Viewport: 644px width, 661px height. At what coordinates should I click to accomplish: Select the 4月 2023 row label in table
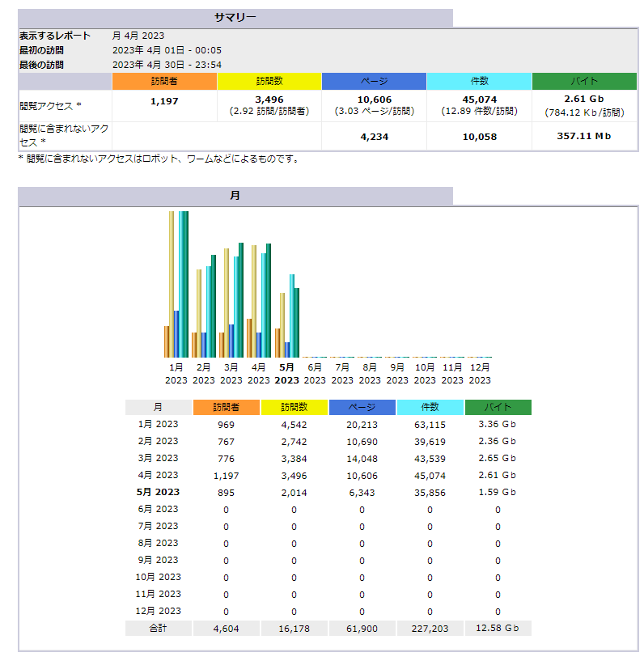click(x=158, y=475)
